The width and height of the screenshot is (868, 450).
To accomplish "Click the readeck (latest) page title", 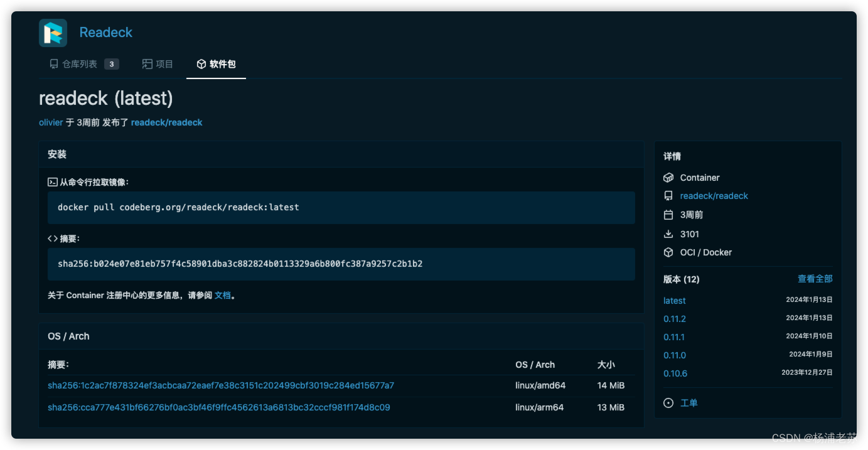I will 106,99.
